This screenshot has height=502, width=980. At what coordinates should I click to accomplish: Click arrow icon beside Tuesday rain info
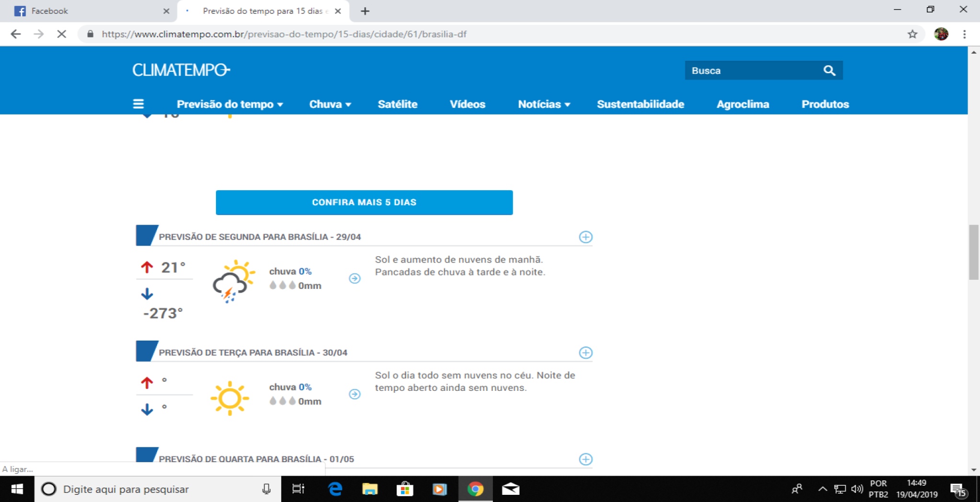354,394
